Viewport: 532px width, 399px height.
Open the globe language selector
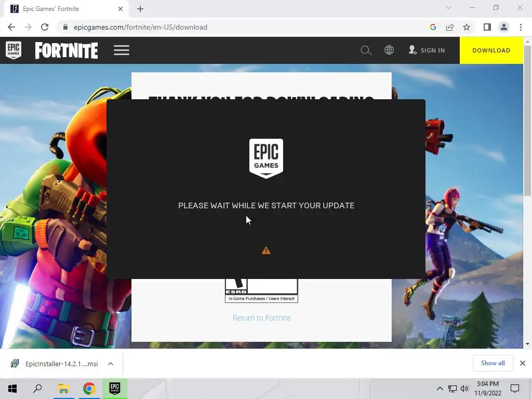point(389,50)
